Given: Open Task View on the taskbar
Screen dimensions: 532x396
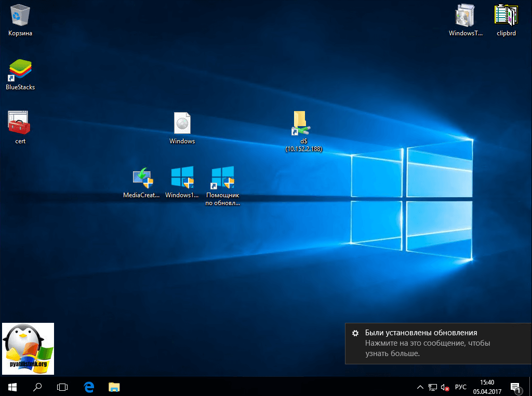Looking at the screenshot, I should point(62,387).
